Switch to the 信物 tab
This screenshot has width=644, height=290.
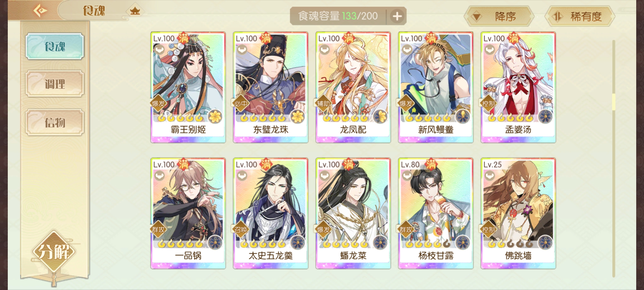(55, 123)
